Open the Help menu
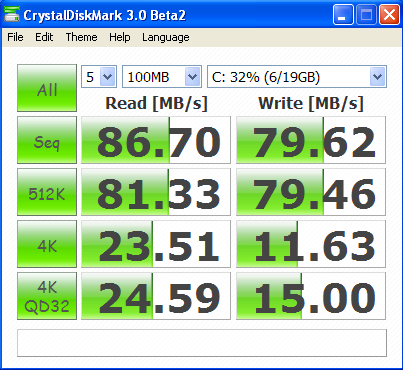 coord(120,37)
